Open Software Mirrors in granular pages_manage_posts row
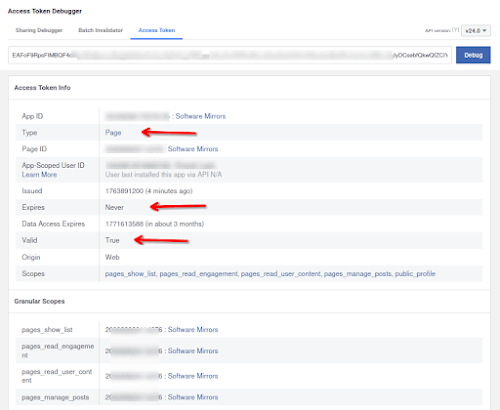 click(x=193, y=397)
